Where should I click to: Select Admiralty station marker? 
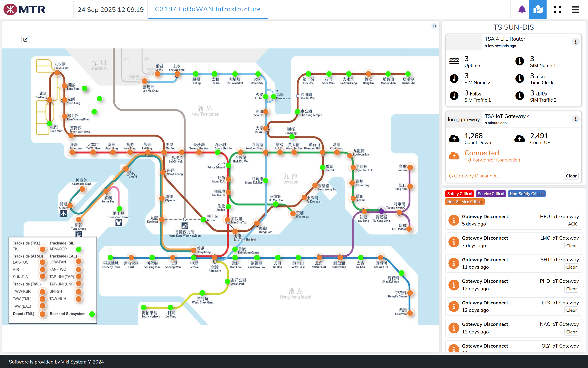tap(214, 257)
